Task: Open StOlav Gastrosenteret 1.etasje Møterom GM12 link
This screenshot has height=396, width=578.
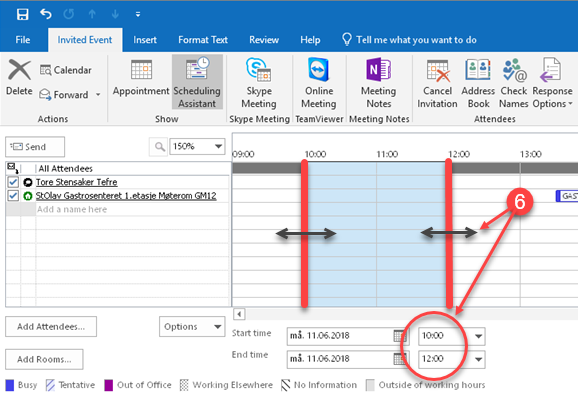Action: [126, 196]
